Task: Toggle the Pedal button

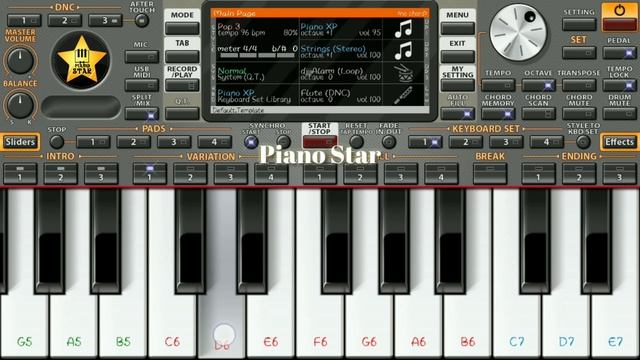Action: (619, 53)
